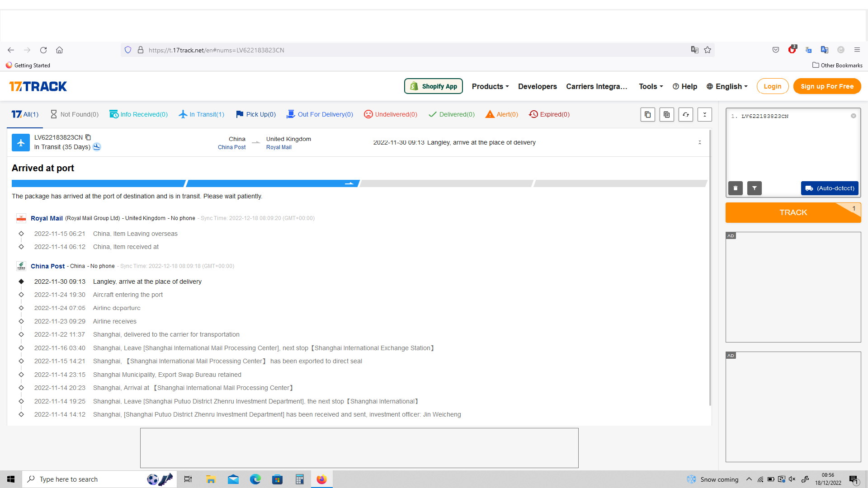Open the Shopify App link
The height and width of the screenshot is (488, 868).
(x=433, y=86)
